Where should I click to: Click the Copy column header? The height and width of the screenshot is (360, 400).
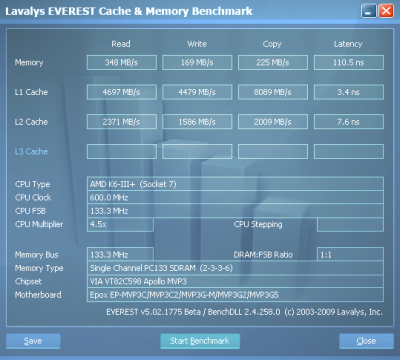click(x=272, y=44)
